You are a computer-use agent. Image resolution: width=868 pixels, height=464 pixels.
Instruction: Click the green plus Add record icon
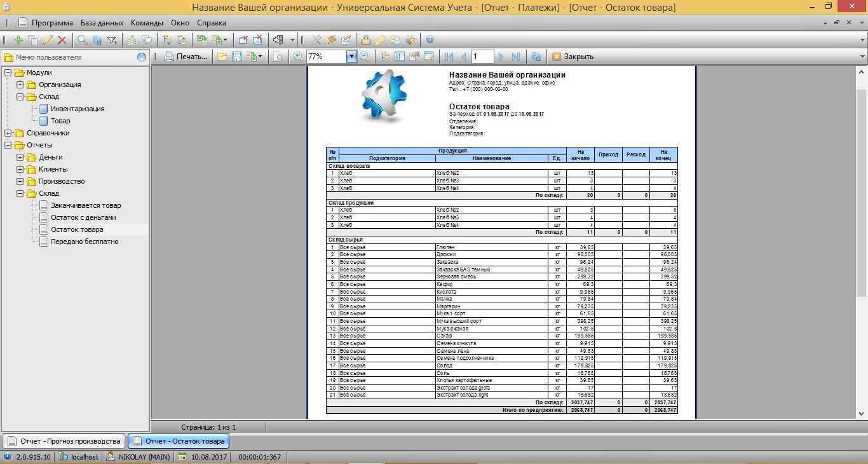(18, 40)
